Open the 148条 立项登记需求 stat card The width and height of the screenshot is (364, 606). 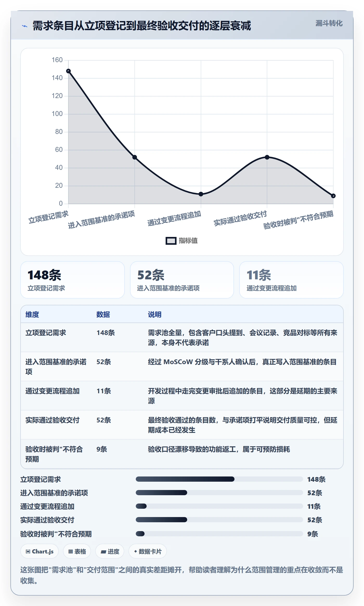pyautogui.click(x=73, y=280)
